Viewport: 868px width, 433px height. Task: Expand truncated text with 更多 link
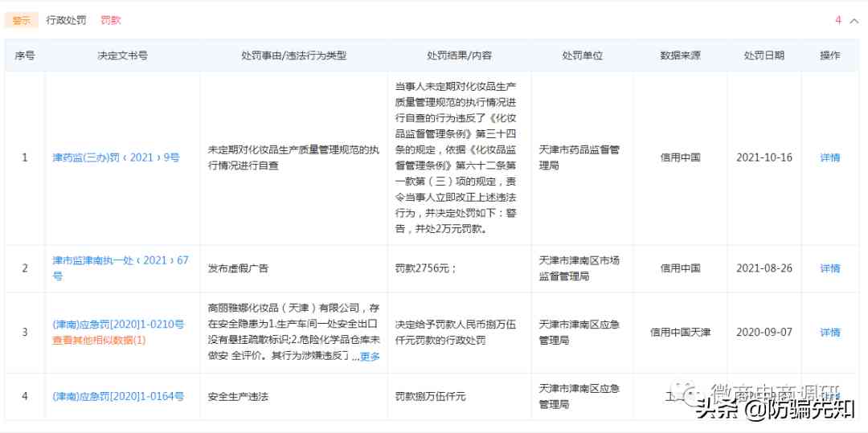(370, 357)
